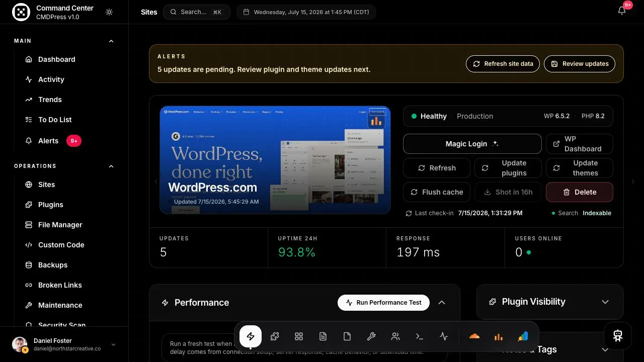Select the terminal dock icon

click(x=420, y=336)
